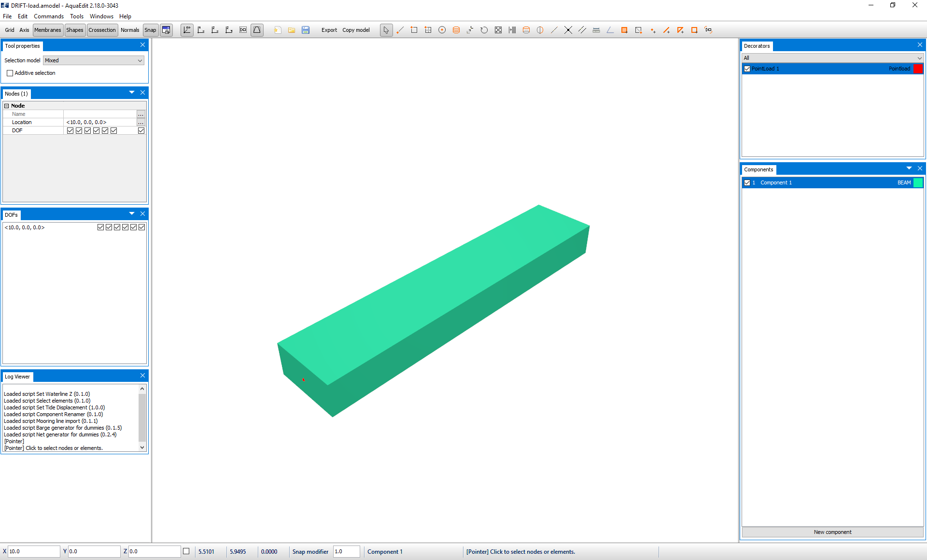The image size is (927, 560).
Task: Click the add orange filled membrane icon
Action: click(624, 30)
